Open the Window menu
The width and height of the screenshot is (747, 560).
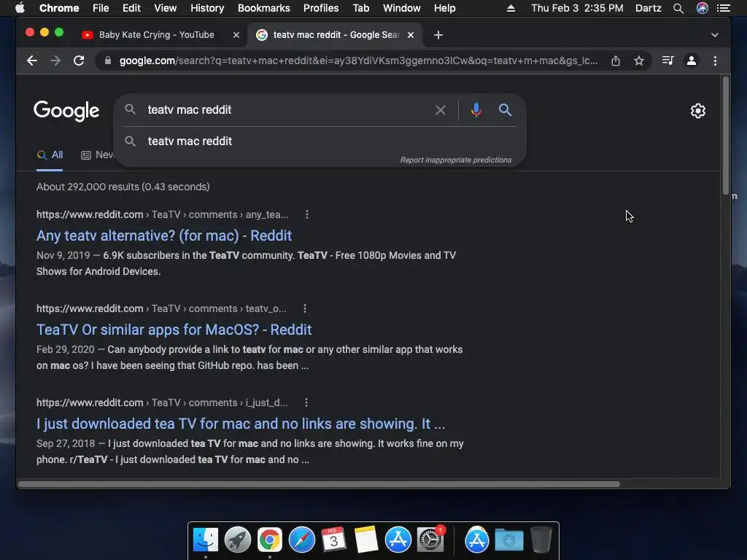(x=402, y=8)
